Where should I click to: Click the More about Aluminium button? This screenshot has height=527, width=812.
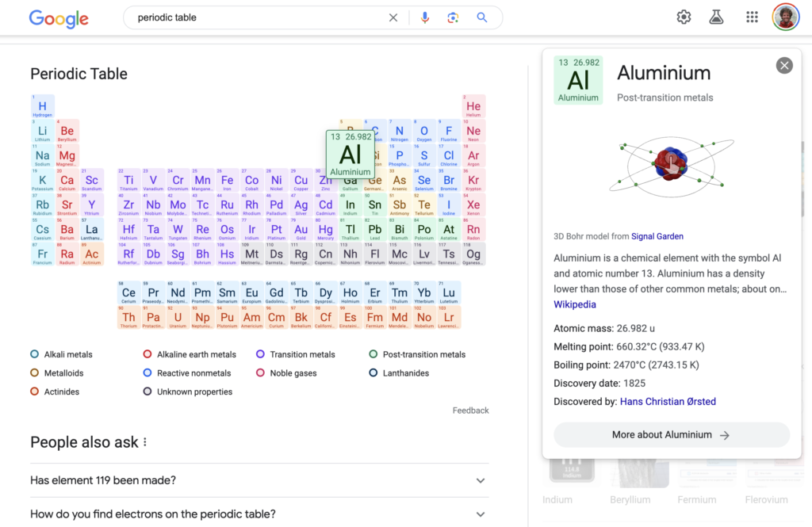pyautogui.click(x=671, y=435)
